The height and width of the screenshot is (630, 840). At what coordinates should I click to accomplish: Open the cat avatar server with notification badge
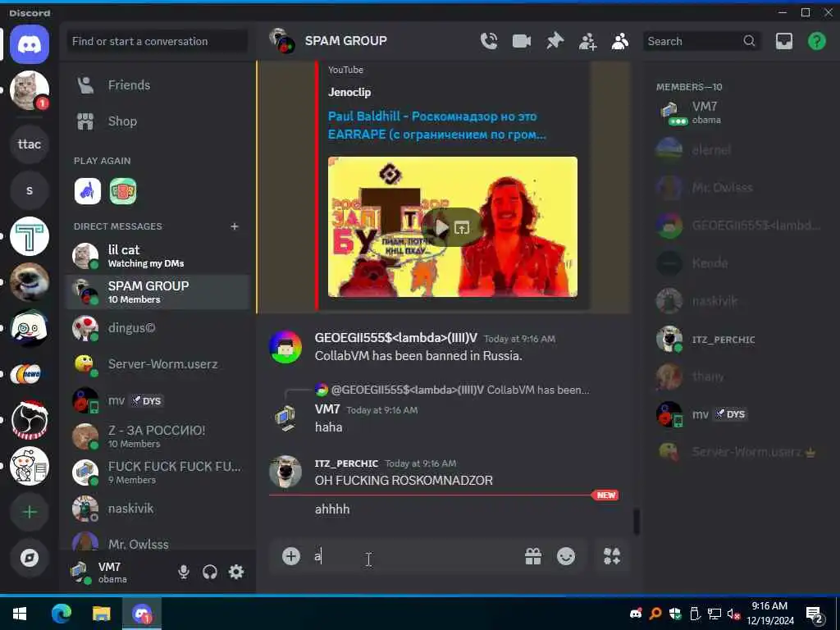[x=30, y=90]
